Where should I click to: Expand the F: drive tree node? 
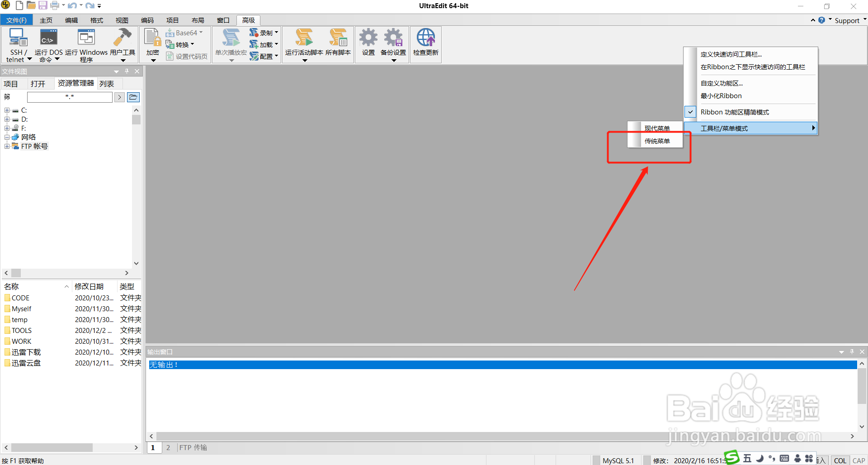point(7,128)
